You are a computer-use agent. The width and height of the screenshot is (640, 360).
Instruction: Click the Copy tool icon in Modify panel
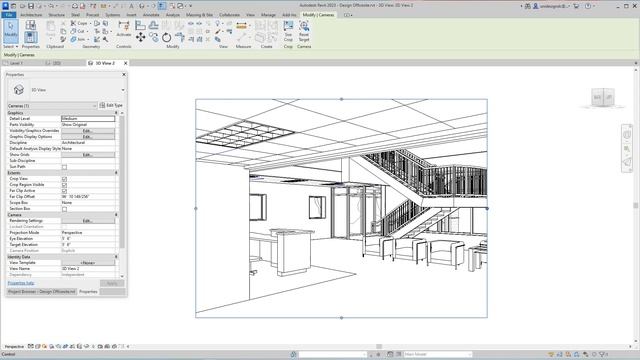(153, 38)
